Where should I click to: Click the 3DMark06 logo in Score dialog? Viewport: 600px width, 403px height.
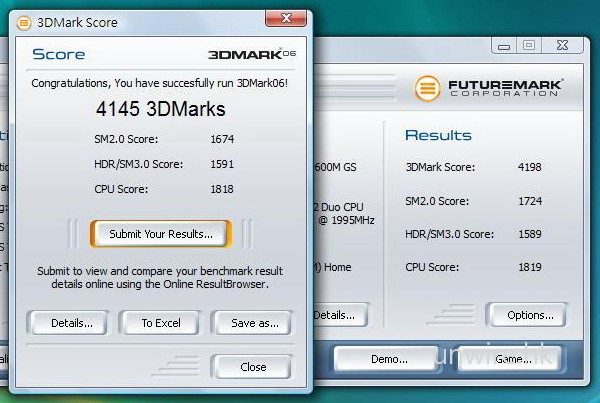click(252, 54)
